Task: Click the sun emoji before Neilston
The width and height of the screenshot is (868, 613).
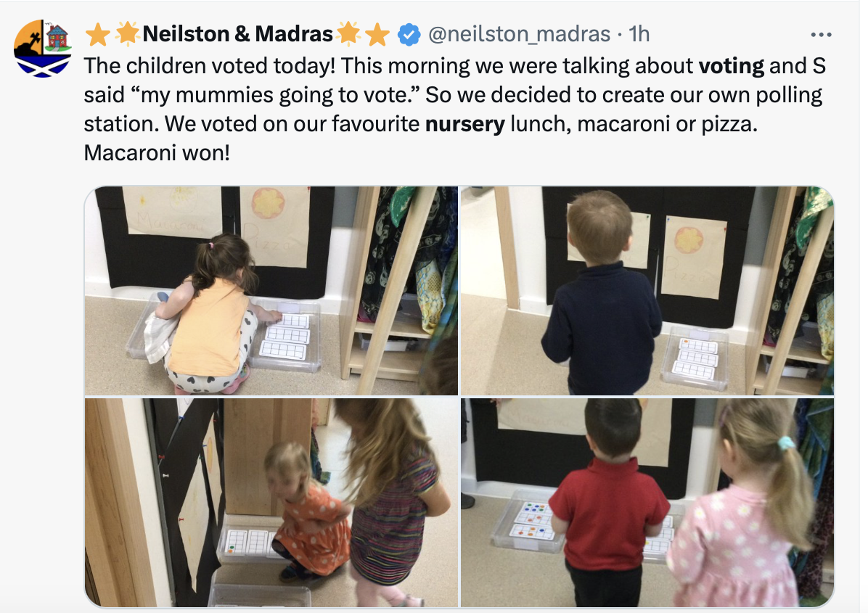Action: [127, 33]
